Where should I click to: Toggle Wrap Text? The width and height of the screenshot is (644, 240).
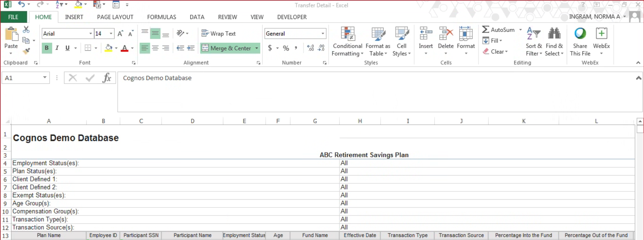[x=219, y=33]
